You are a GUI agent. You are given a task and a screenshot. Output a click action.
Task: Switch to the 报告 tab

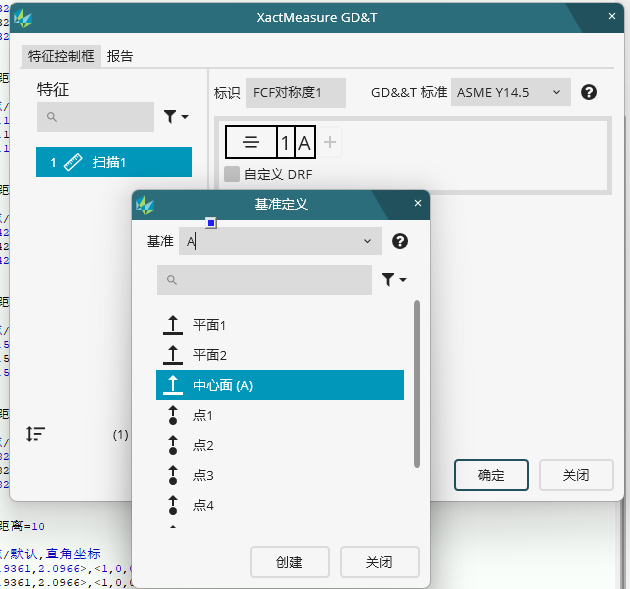coord(120,56)
